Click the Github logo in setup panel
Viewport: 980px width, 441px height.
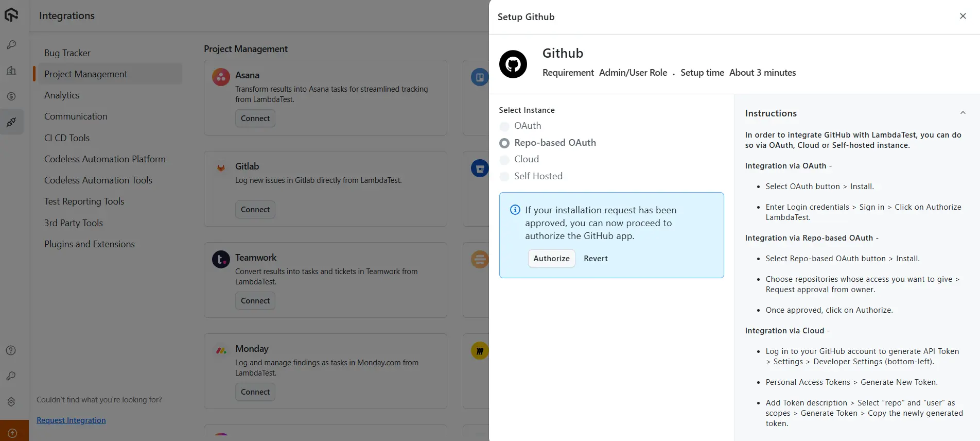tap(513, 64)
